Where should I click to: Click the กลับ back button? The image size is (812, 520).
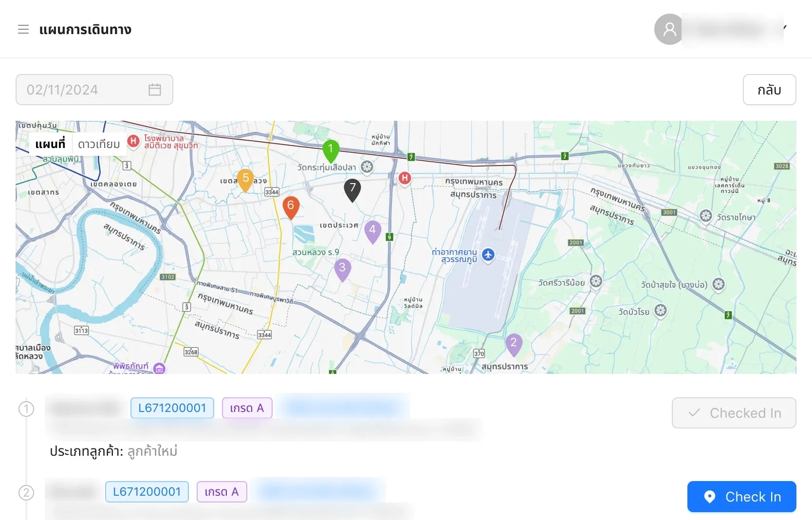pyautogui.click(x=769, y=90)
